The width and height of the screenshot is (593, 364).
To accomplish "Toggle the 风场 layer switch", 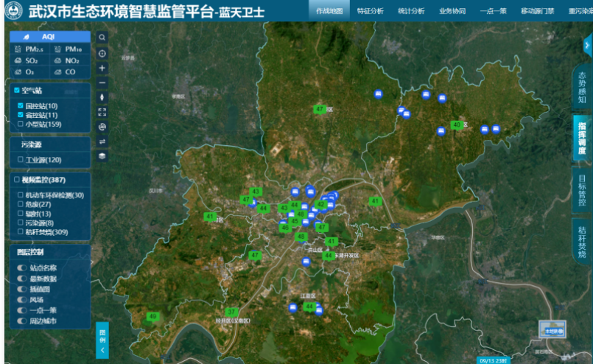I will click(21, 300).
